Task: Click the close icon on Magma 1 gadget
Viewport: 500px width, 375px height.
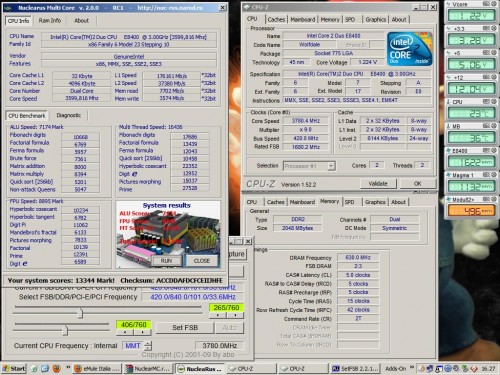Action: [494, 175]
